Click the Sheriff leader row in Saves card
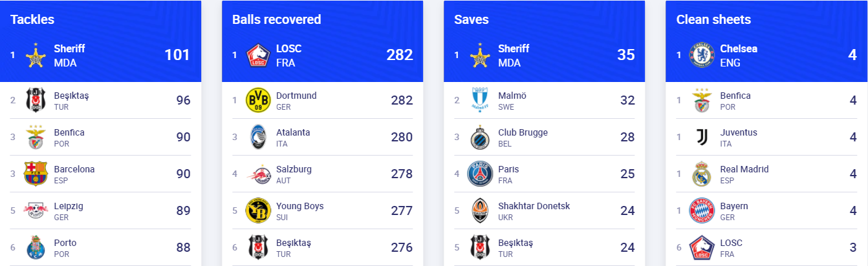The height and width of the screenshot is (266, 868). coord(544,55)
